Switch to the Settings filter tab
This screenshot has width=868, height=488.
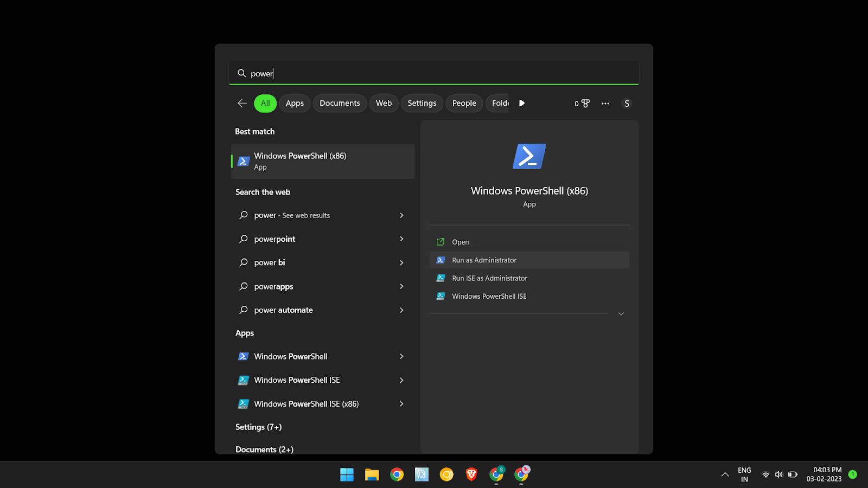(422, 103)
